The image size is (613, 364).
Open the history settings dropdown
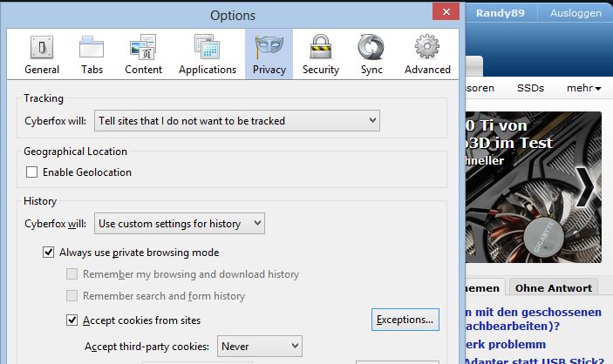[x=180, y=224]
